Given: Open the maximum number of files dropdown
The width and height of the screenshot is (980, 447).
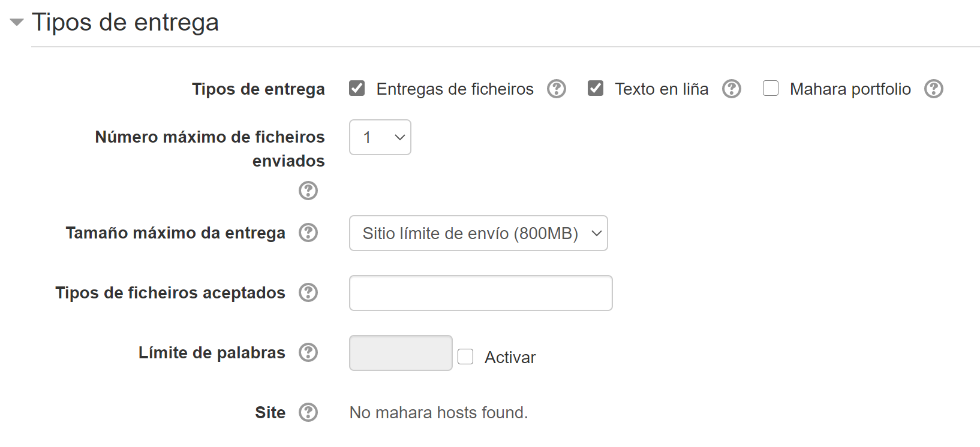Looking at the screenshot, I should click(380, 137).
